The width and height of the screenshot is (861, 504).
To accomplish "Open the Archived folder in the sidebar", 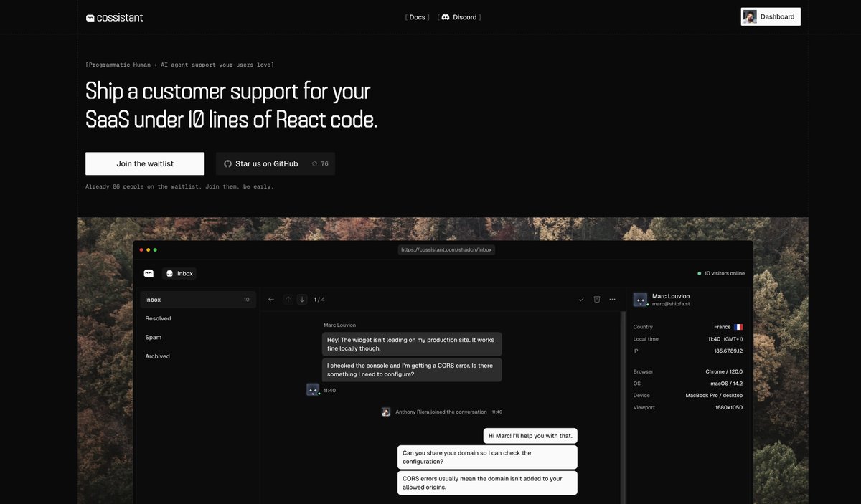I will point(197,356).
